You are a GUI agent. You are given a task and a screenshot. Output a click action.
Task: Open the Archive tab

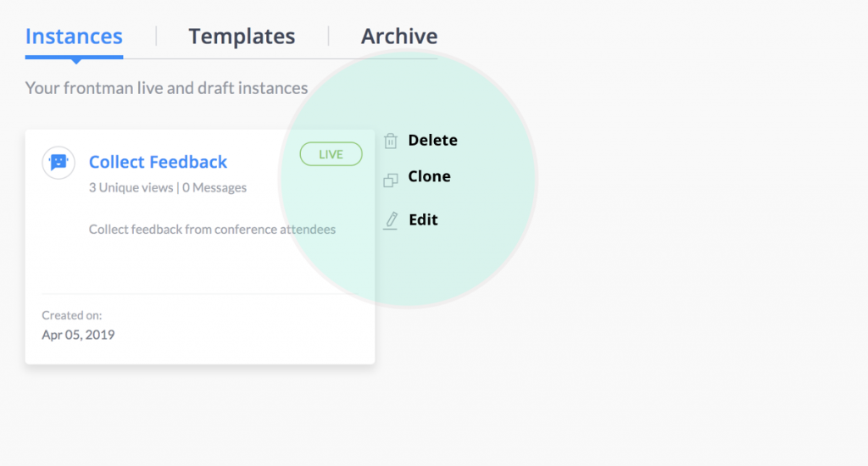point(399,36)
